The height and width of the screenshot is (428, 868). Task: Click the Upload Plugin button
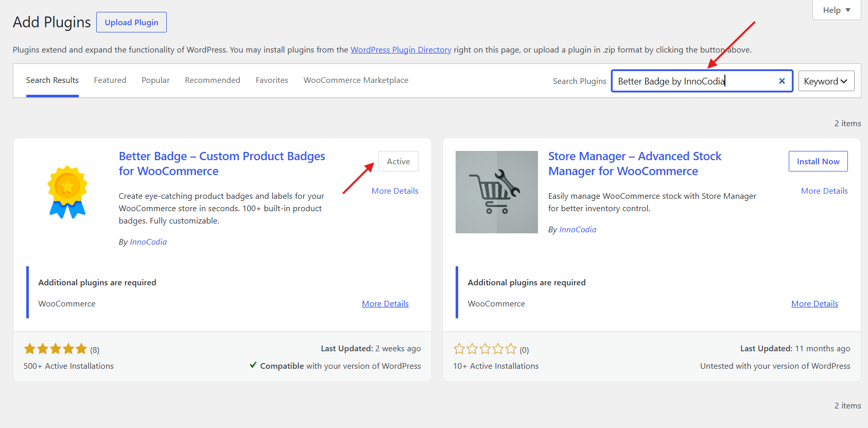click(x=131, y=22)
